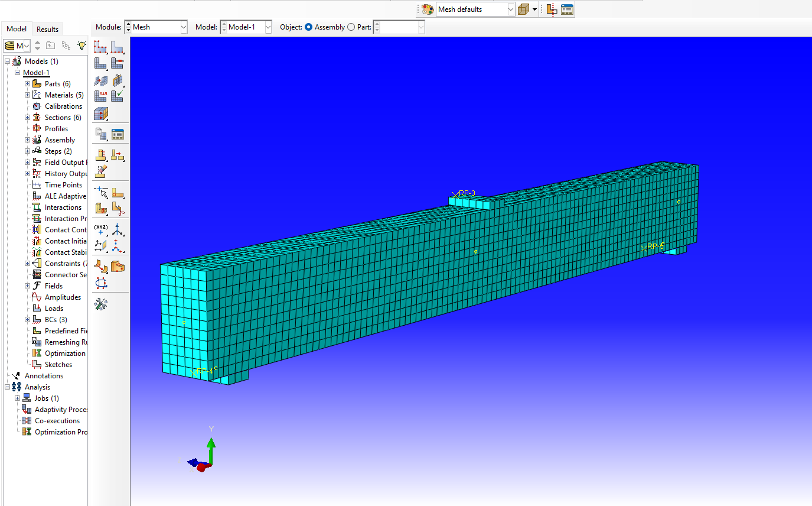This screenshot has height=506, width=812.
Task: Select the Seed Edges tool
Action: (118, 47)
